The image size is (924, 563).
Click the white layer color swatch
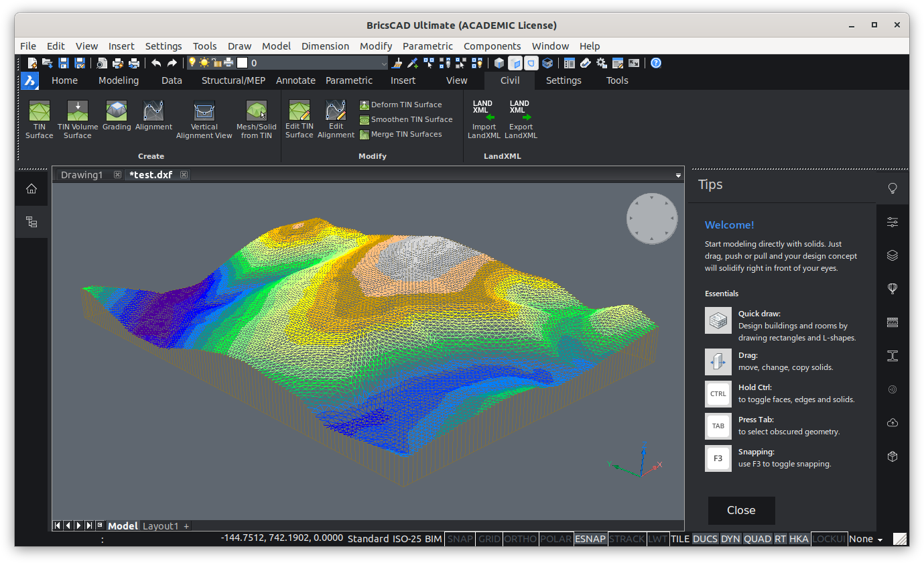click(243, 63)
